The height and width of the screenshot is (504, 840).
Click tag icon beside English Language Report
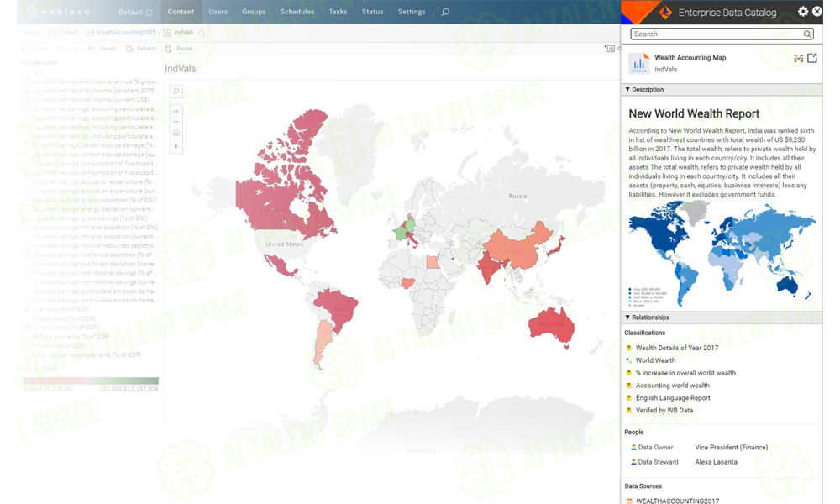pyautogui.click(x=629, y=398)
